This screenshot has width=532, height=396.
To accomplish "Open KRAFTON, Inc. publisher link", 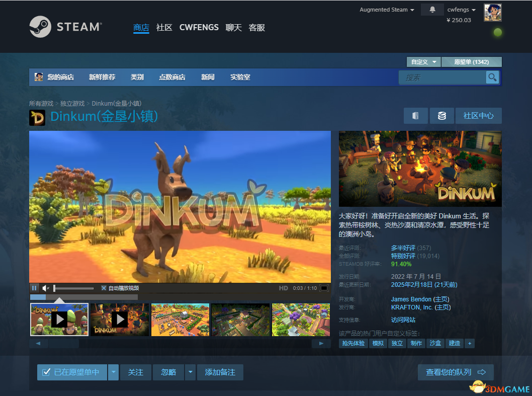I will pos(412,307).
